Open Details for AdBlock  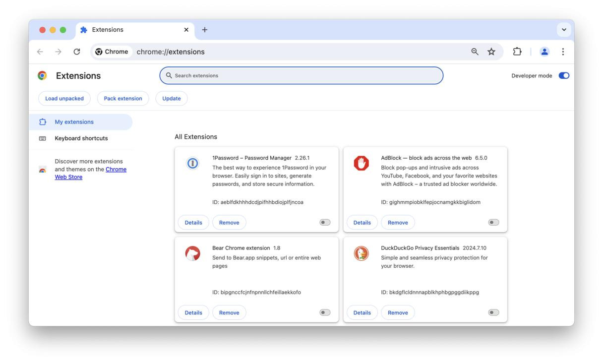(x=362, y=223)
